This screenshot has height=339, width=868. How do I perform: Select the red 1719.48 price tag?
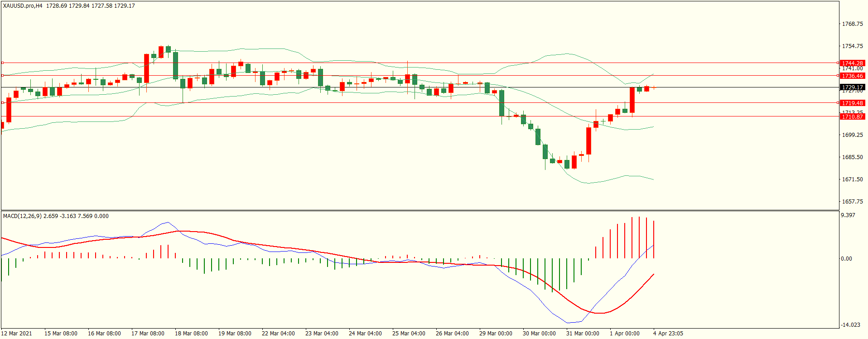tap(852, 103)
